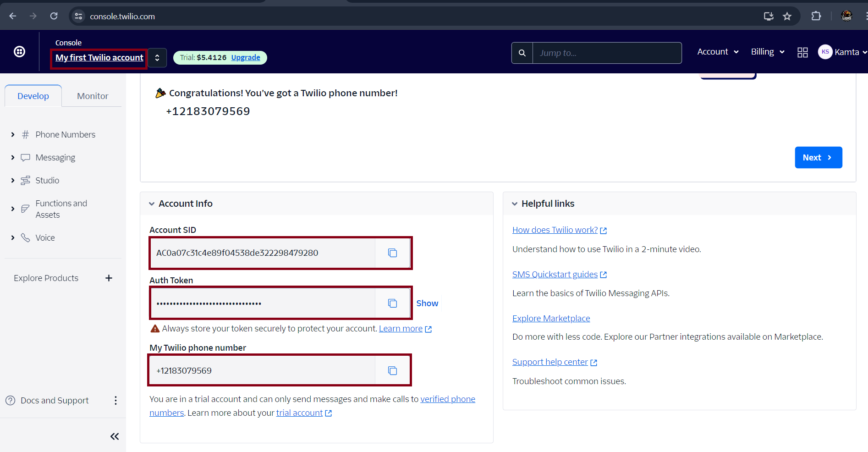868x452 pixels.
Task: Copy the Account SID value
Action: (x=392, y=253)
